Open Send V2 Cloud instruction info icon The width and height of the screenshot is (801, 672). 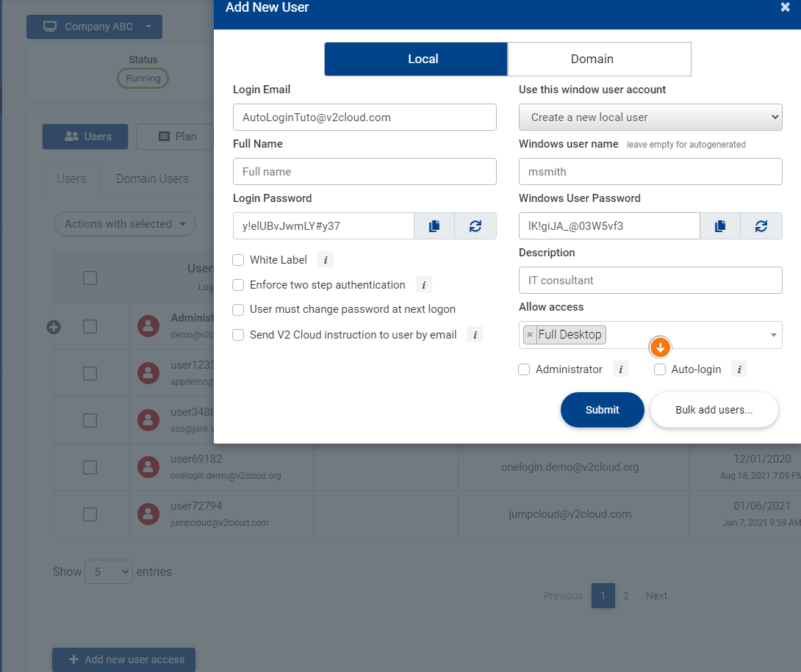click(475, 334)
